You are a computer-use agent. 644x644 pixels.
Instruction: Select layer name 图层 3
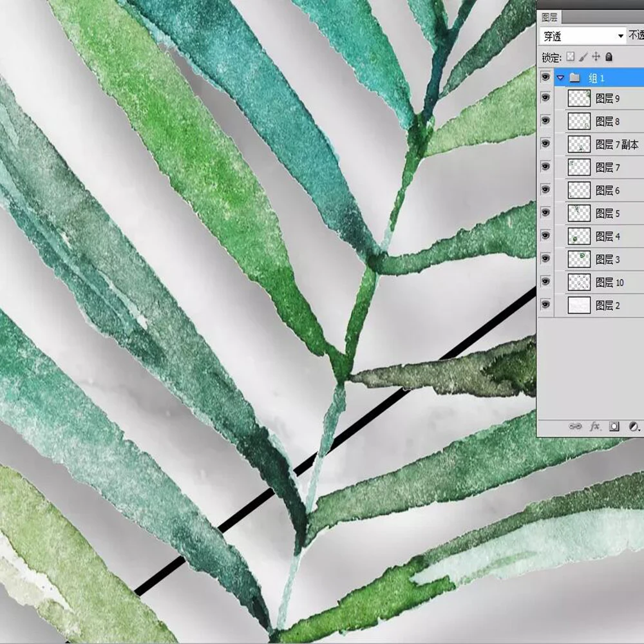[607, 260]
